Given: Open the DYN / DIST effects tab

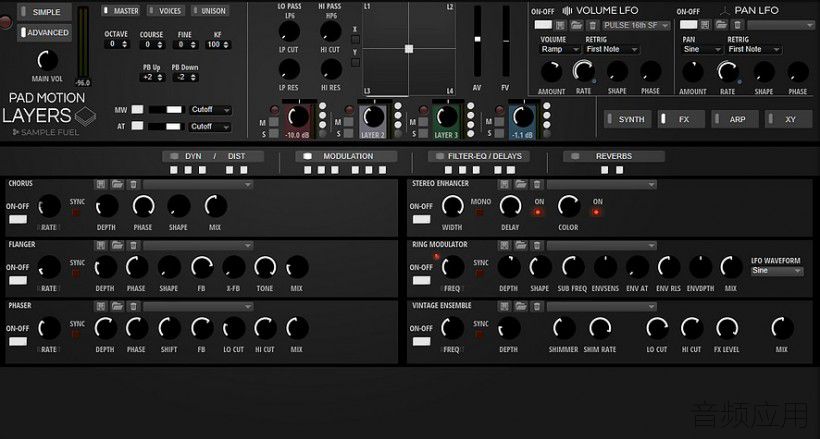Looking at the screenshot, I should coord(213,156).
